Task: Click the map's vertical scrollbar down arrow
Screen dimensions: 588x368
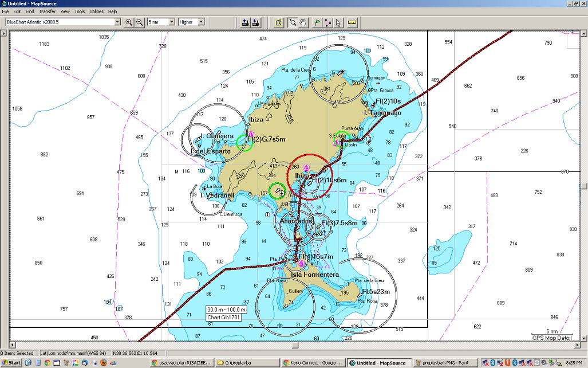Action: tap(584, 338)
